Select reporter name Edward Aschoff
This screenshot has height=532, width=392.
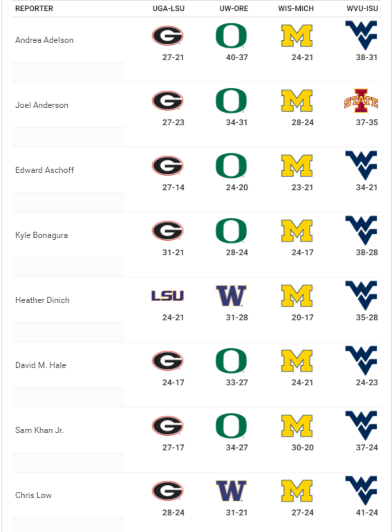tap(44, 170)
